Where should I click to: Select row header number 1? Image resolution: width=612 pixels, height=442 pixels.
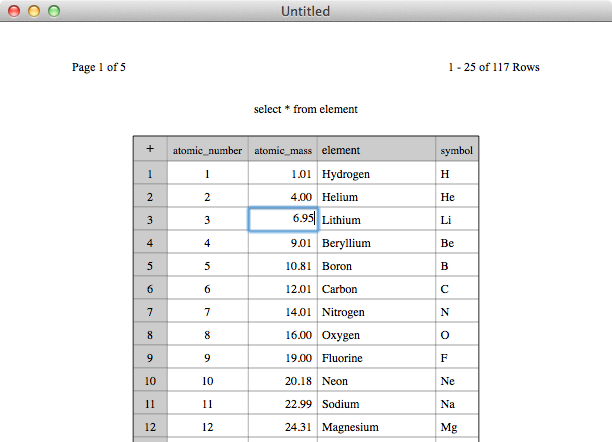coord(150,173)
